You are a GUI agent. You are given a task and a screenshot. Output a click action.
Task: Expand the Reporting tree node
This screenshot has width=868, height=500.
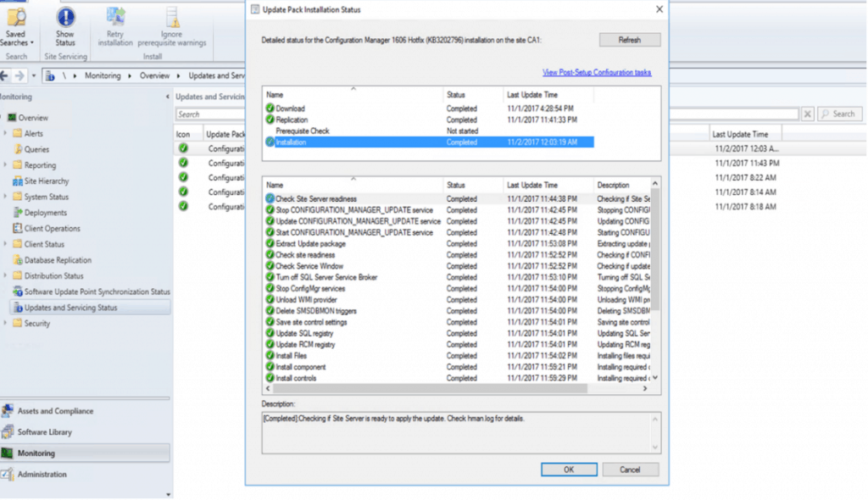coord(6,165)
